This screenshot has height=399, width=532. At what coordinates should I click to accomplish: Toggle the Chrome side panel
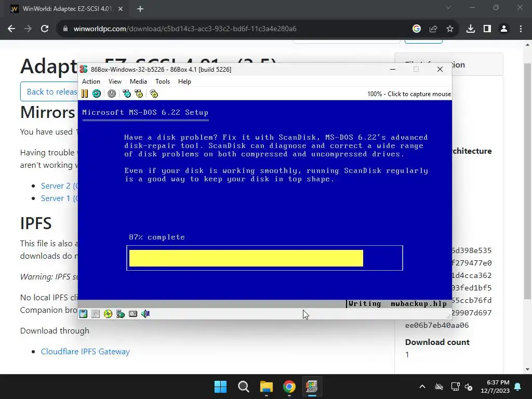[x=487, y=29]
